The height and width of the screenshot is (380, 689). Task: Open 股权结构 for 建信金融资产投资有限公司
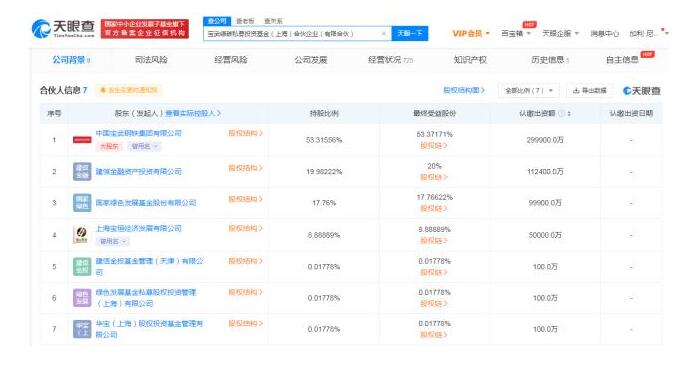245,168
